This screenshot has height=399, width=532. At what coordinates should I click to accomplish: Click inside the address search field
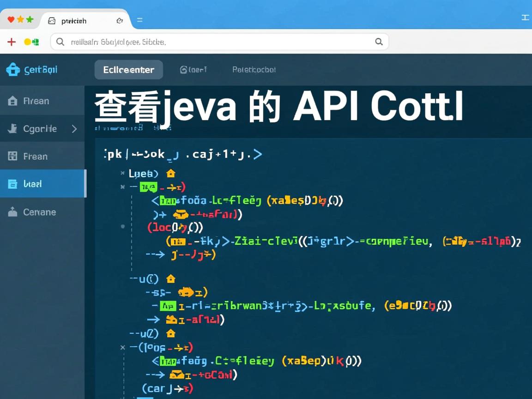point(208,42)
